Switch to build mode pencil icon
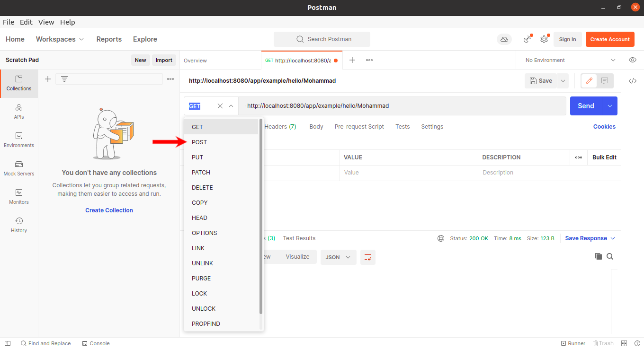644x349 pixels. [589, 81]
